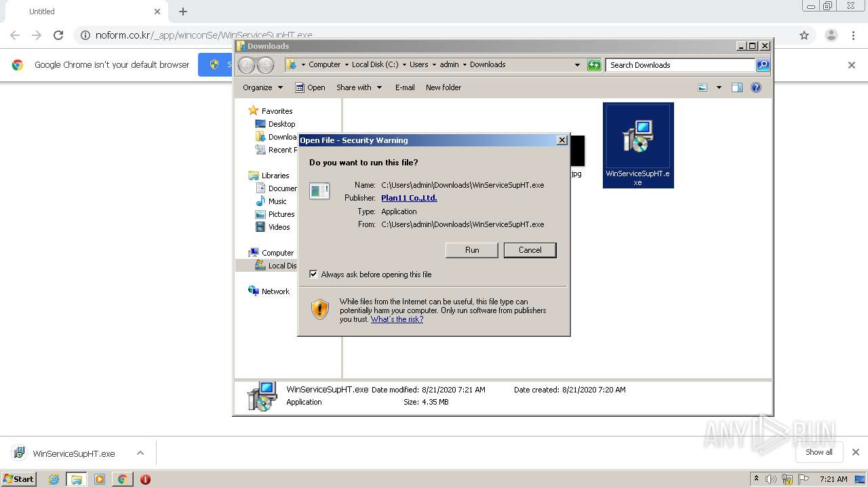Expand the download item options chevron
Viewport: 868px width, 488px height.
[140, 453]
